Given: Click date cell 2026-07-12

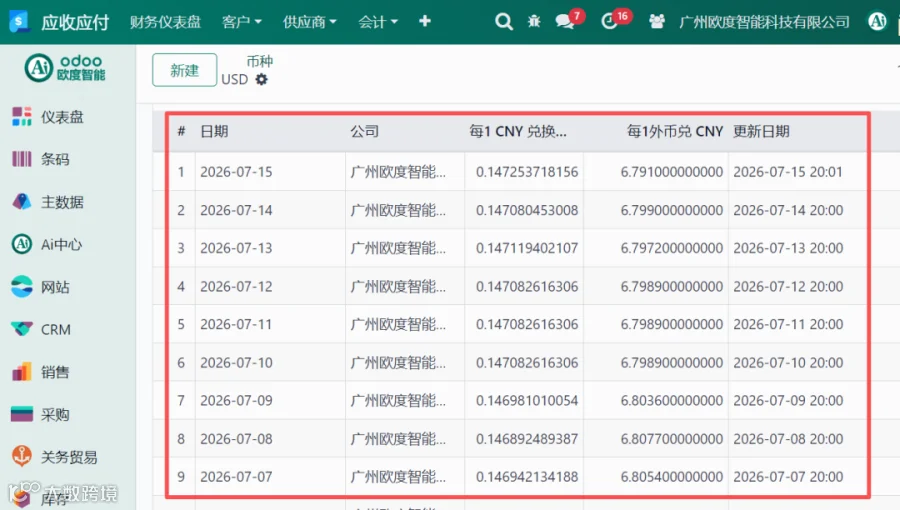Looking at the screenshot, I should (x=236, y=286).
